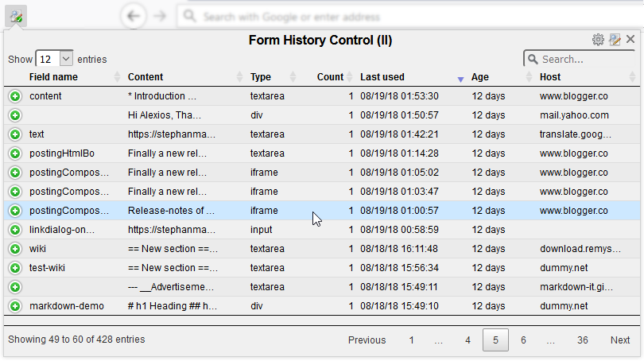The height and width of the screenshot is (361, 644).
Task: Click the green plus icon for the 'content' row
Action: coord(15,96)
